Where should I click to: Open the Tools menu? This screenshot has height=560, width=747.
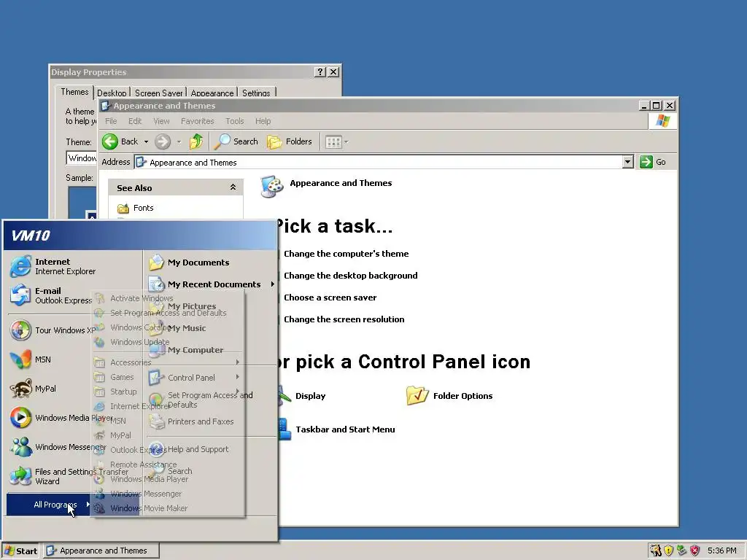(234, 121)
